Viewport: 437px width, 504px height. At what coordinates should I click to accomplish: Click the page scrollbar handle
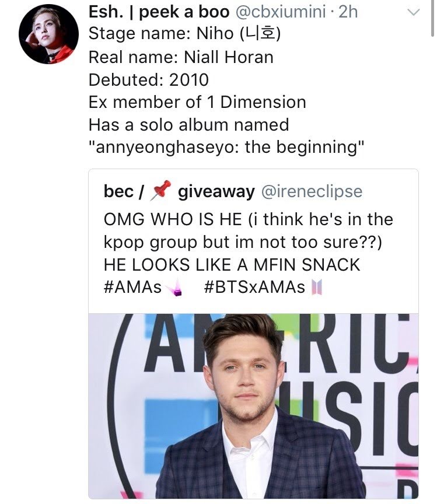click(x=432, y=19)
